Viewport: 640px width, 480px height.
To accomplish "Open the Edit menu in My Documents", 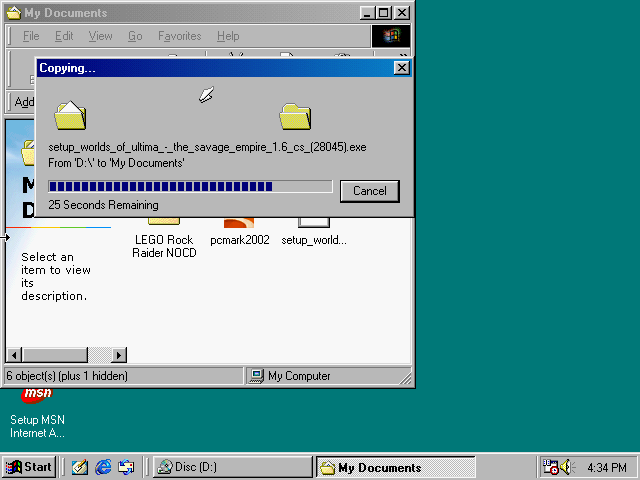I will click(x=64, y=36).
